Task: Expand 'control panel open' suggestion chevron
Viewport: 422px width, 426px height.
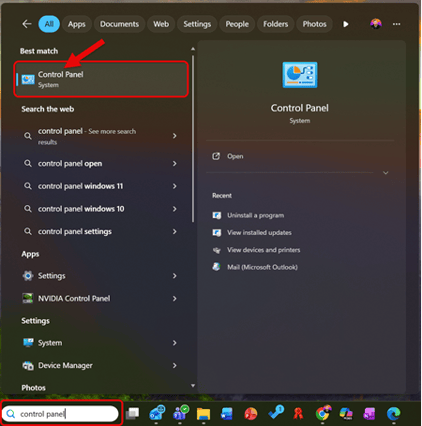Action: (175, 163)
